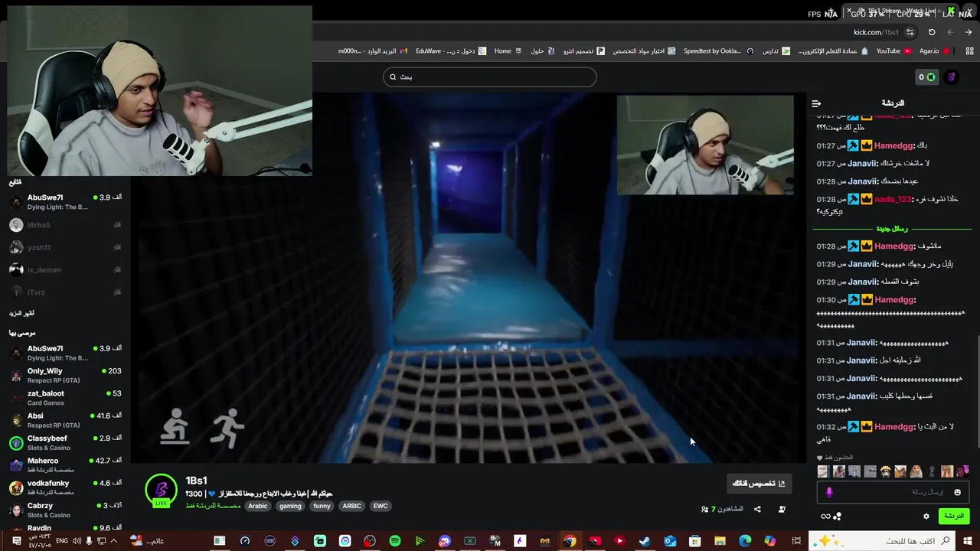Open AbuSwe7l channel under followed list
Screen dimensions: 980x551
tap(65, 202)
